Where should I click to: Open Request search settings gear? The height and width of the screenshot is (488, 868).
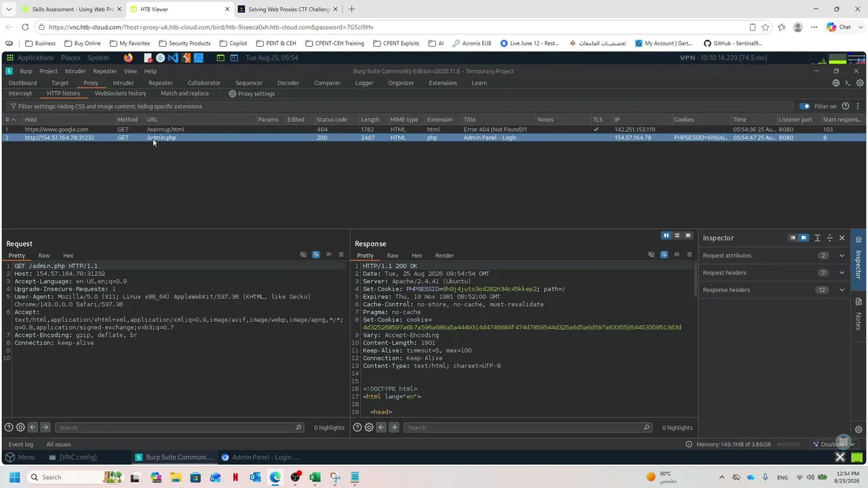point(20,428)
